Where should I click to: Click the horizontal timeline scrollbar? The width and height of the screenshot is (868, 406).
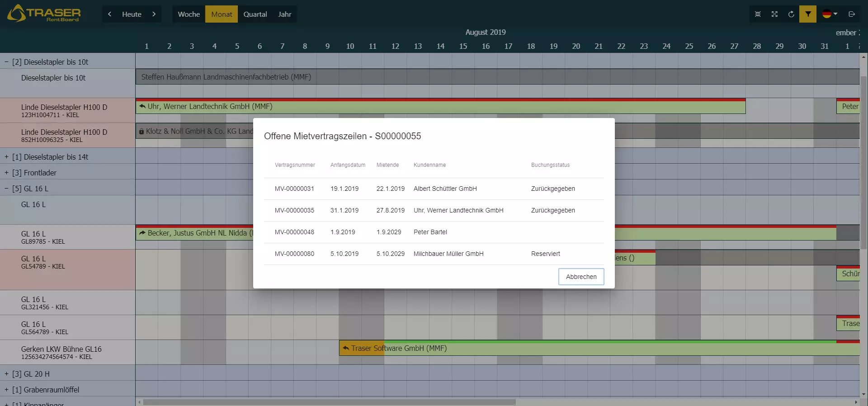point(329,402)
